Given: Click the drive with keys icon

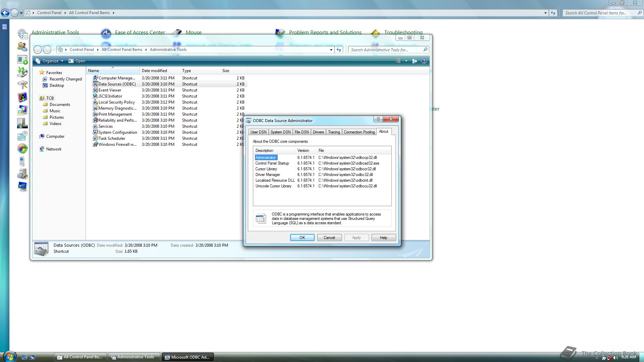Looking at the screenshot, I should (22, 84).
